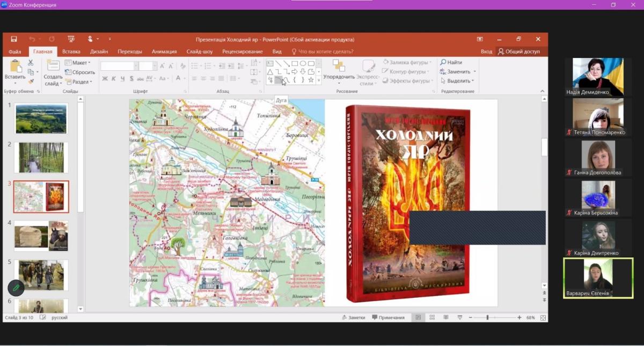Screen dimensions: 644x346
Task: Open the Вставка ribbon tab
Action: click(71, 51)
